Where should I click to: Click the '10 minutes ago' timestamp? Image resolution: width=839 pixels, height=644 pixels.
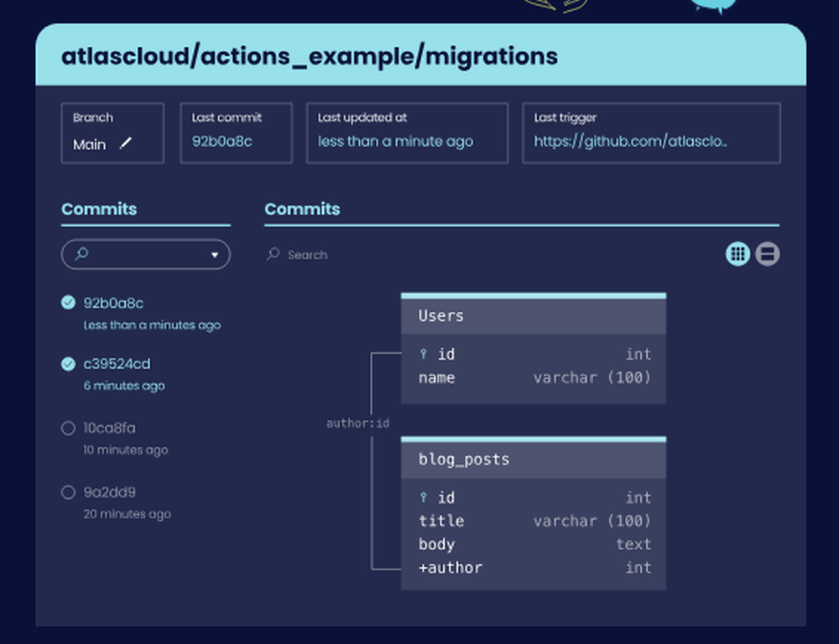pyautogui.click(x=126, y=449)
